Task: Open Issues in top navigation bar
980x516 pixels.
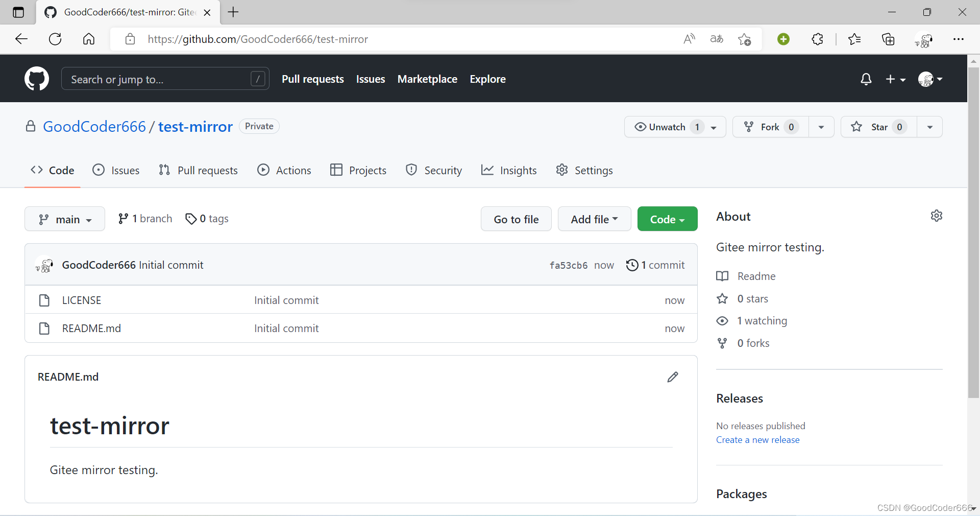Action: [371, 79]
